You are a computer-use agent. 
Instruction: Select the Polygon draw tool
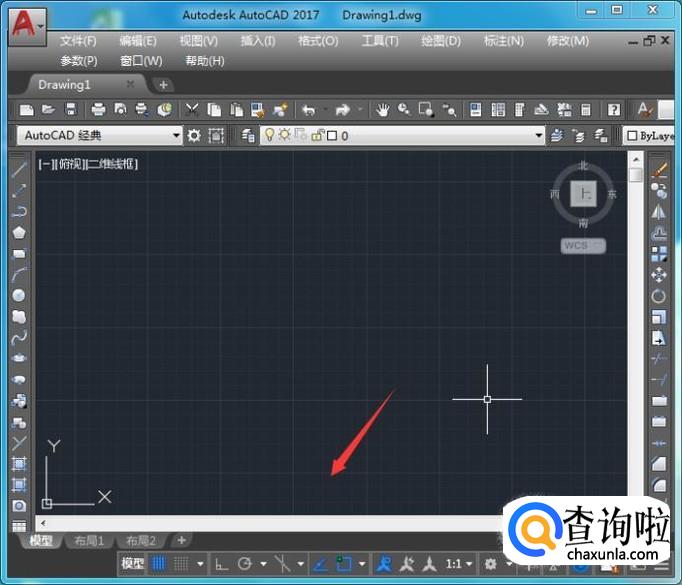pyautogui.click(x=19, y=233)
